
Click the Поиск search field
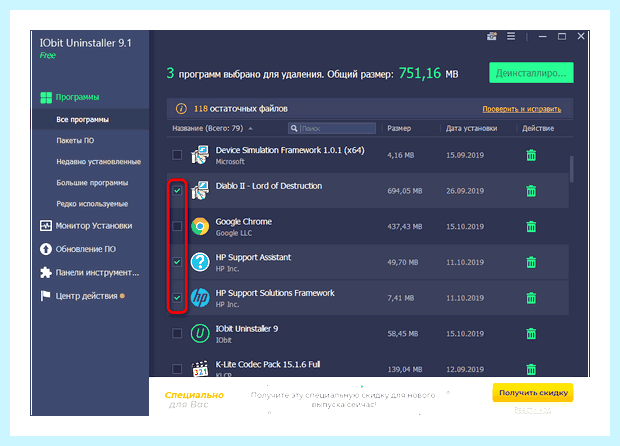click(332, 128)
